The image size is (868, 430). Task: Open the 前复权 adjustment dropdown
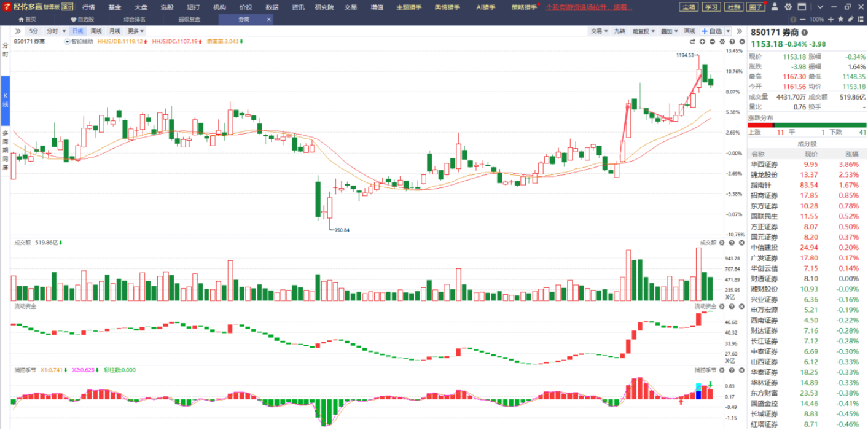(x=644, y=31)
